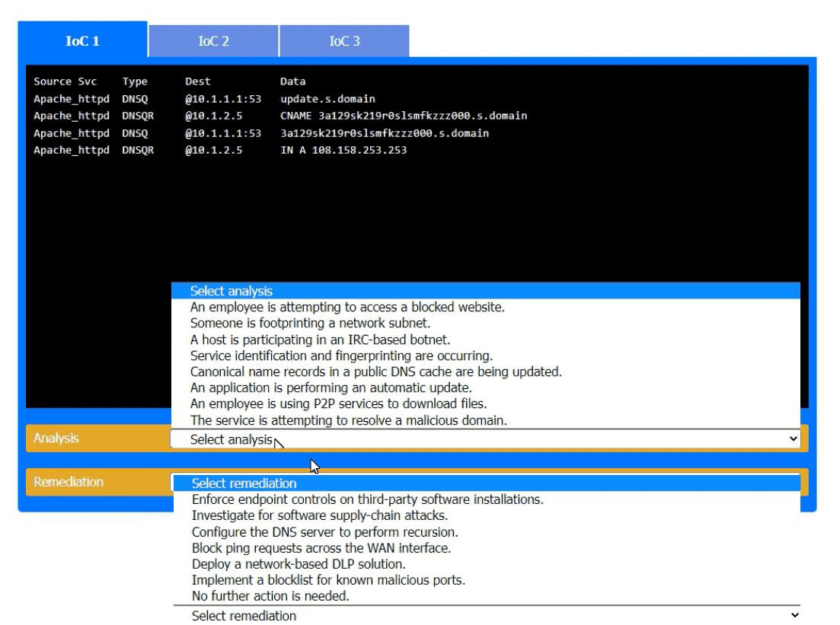The height and width of the screenshot is (625, 840).
Task: Select 'Enforce endpoint controls on third-party software installations'
Action: [x=367, y=499]
